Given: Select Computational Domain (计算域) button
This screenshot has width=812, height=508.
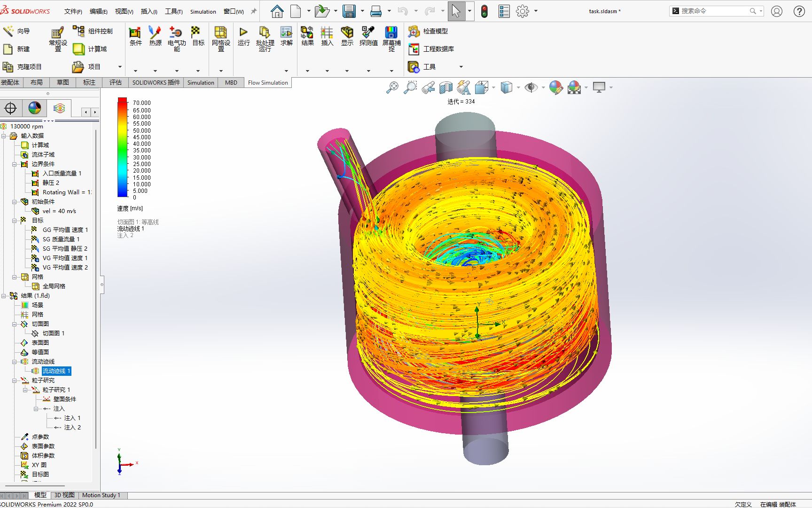Looking at the screenshot, I should [90, 49].
